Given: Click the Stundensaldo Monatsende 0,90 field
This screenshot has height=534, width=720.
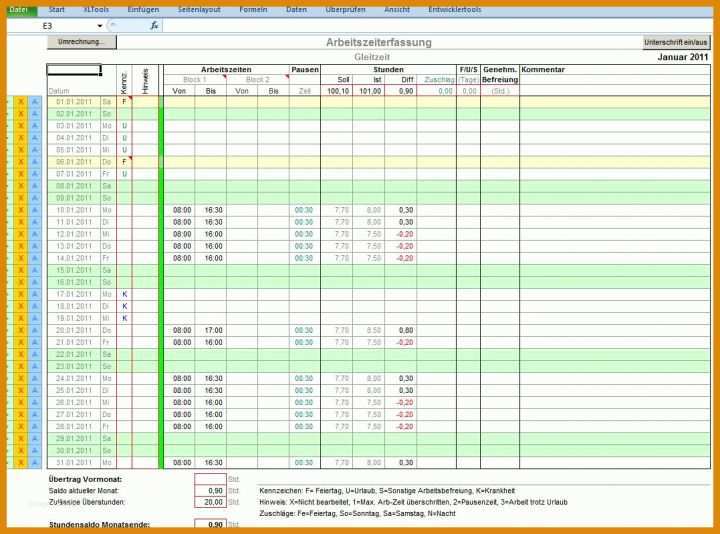Looking at the screenshot, I should [x=210, y=524].
